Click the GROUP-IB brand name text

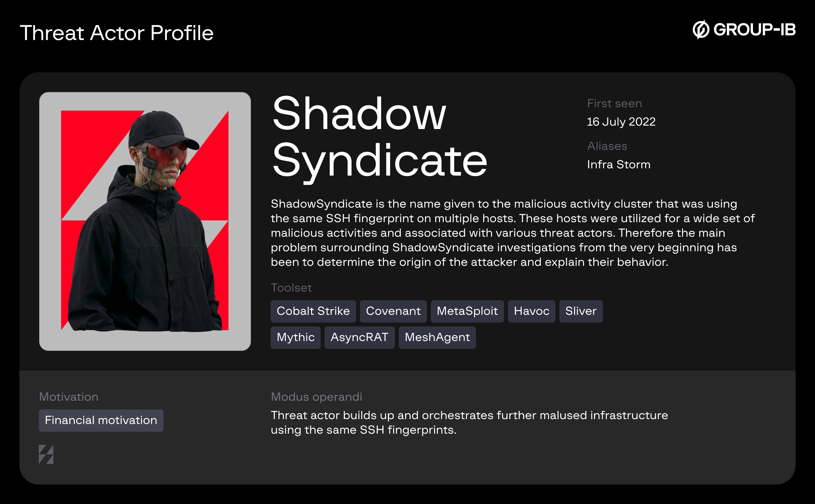pyautogui.click(x=754, y=30)
